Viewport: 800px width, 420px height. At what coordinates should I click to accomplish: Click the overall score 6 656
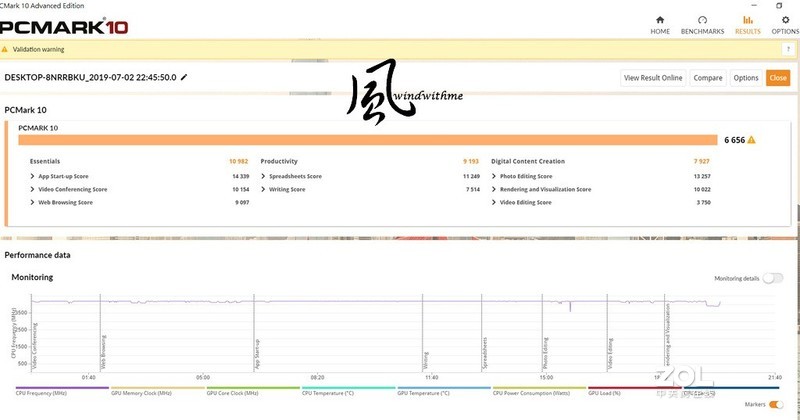735,140
